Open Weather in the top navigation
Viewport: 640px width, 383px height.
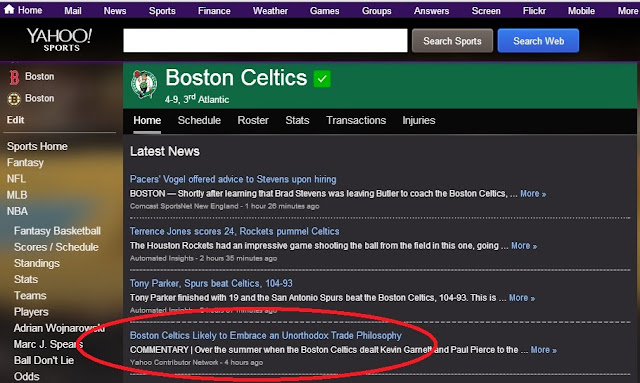click(x=270, y=11)
